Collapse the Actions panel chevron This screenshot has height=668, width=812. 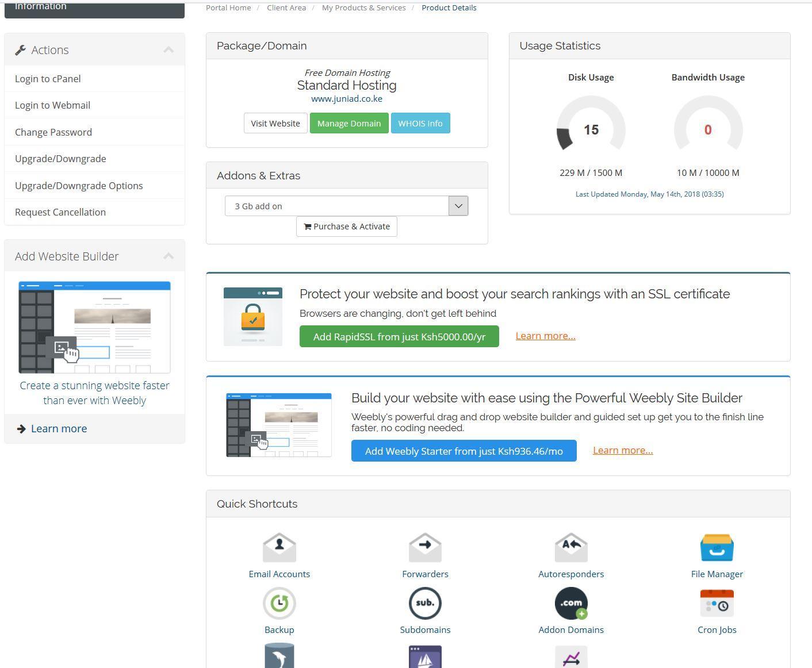168,50
